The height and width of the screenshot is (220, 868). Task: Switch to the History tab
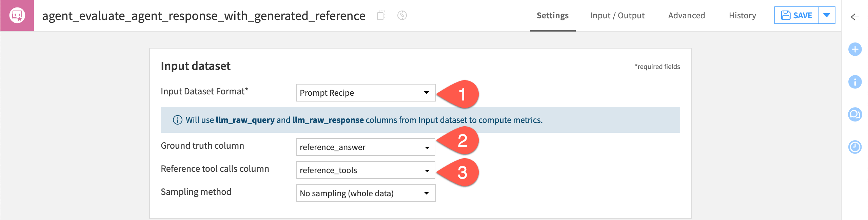pyautogui.click(x=742, y=15)
